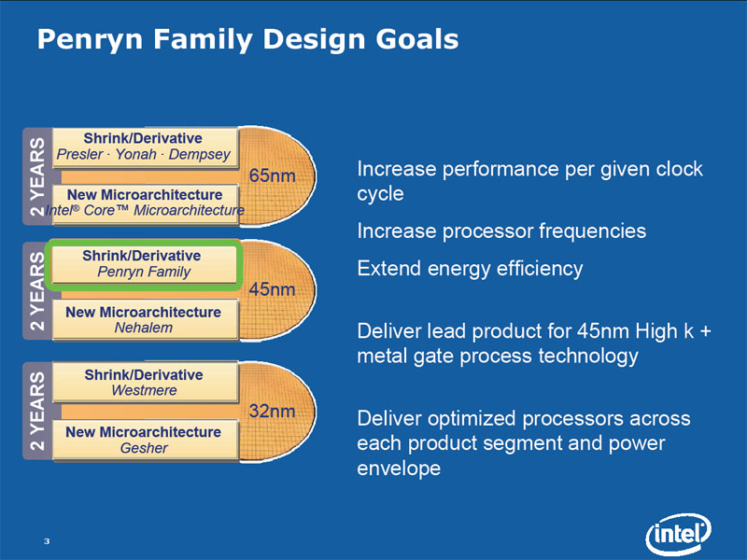Screen dimensions: 747x560
Task: Click the slide number 3
Action: (46, 541)
